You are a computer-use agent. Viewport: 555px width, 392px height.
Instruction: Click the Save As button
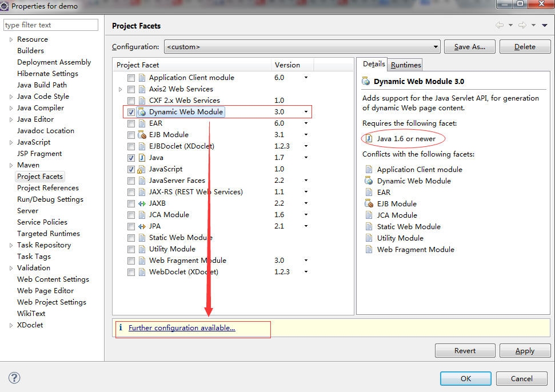click(470, 47)
